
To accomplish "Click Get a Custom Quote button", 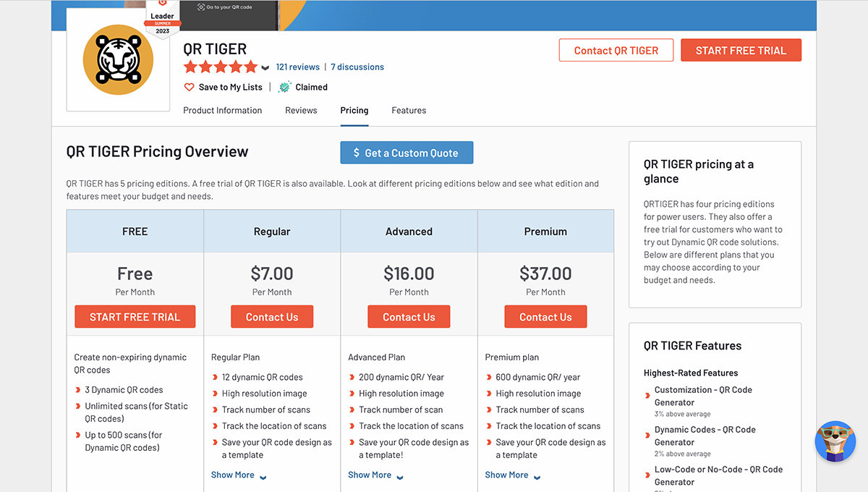I will pyautogui.click(x=407, y=153).
